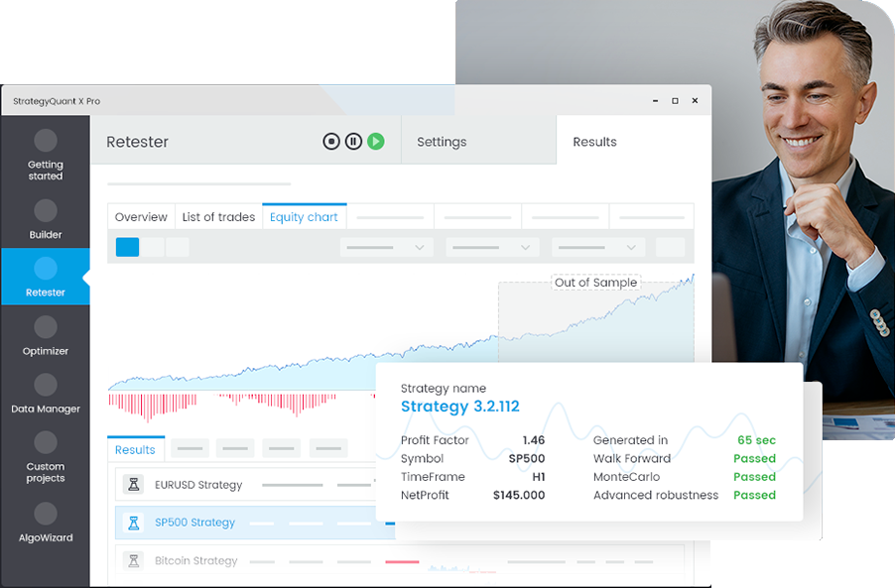Select the SP500 Strategy row

(195, 523)
